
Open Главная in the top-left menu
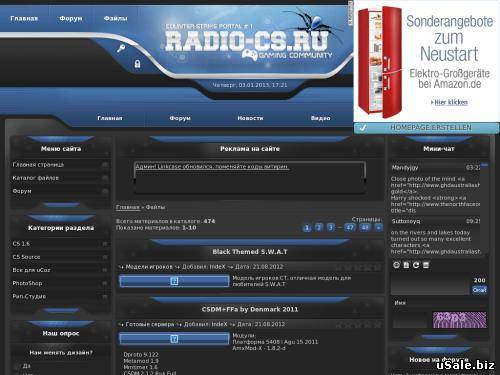[24, 18]
